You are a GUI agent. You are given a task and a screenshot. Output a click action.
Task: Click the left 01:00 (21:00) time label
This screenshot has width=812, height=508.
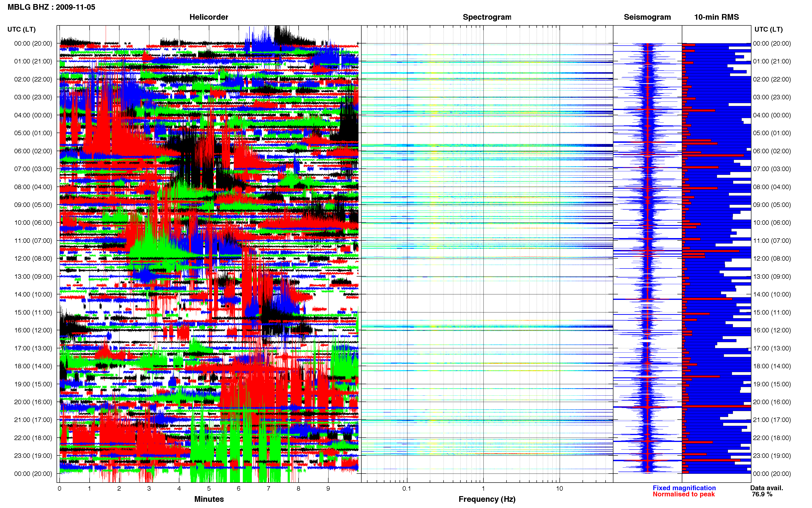(x=33, y=61)
